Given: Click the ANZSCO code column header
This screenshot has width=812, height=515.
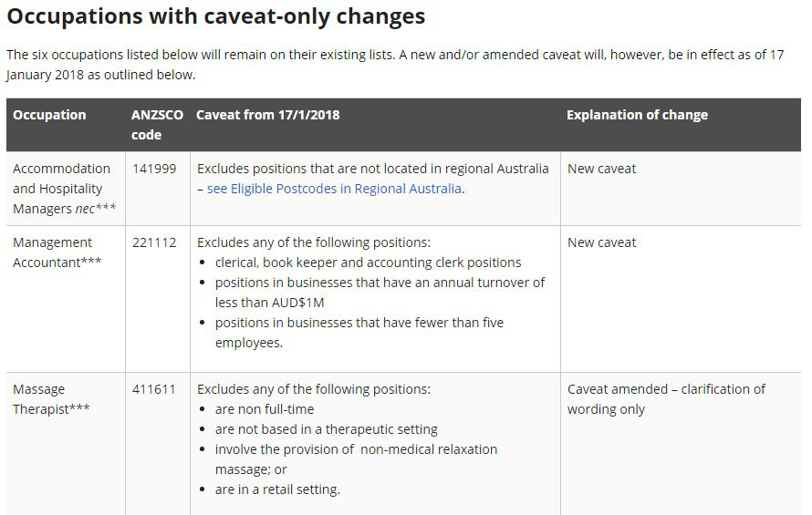Looking at the screenshot, I should coord(157,125).
